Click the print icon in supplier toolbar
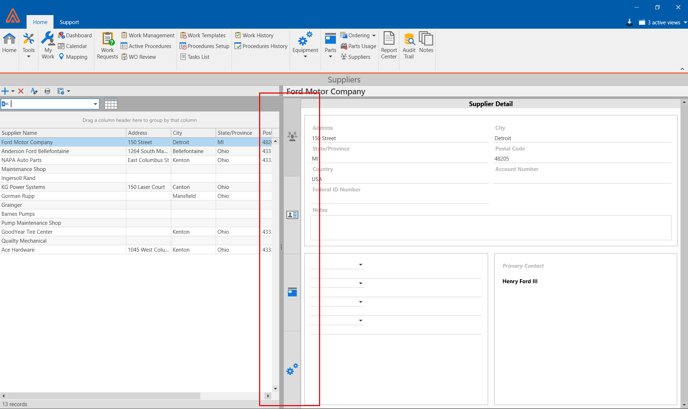Screen dimensions: 688x409 (x=47, y=91)
